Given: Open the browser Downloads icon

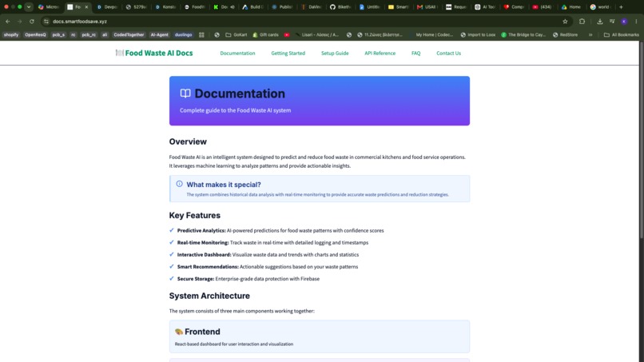Looking at the screenshot, I should 599,22.
